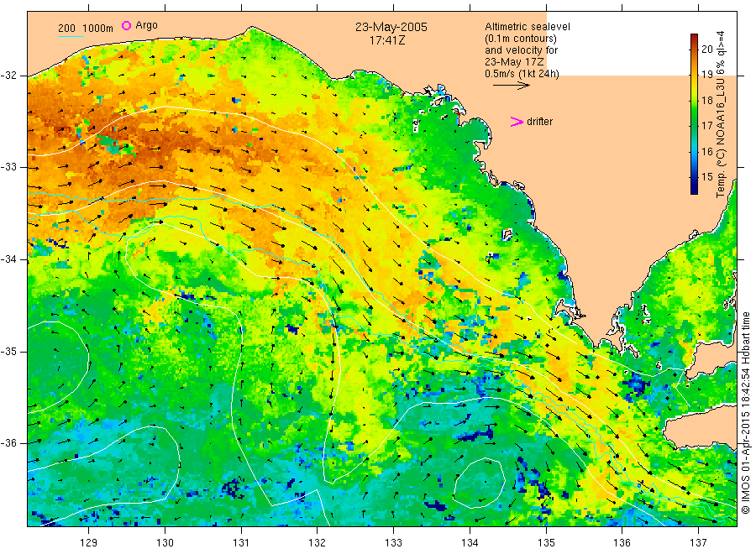Click latitude label -34

(8, 259)
